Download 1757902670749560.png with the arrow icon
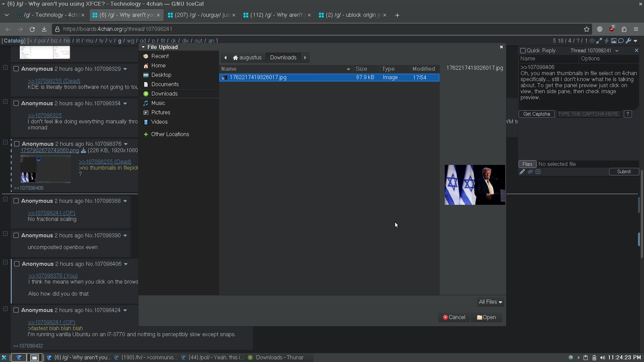 click(84, 150)
